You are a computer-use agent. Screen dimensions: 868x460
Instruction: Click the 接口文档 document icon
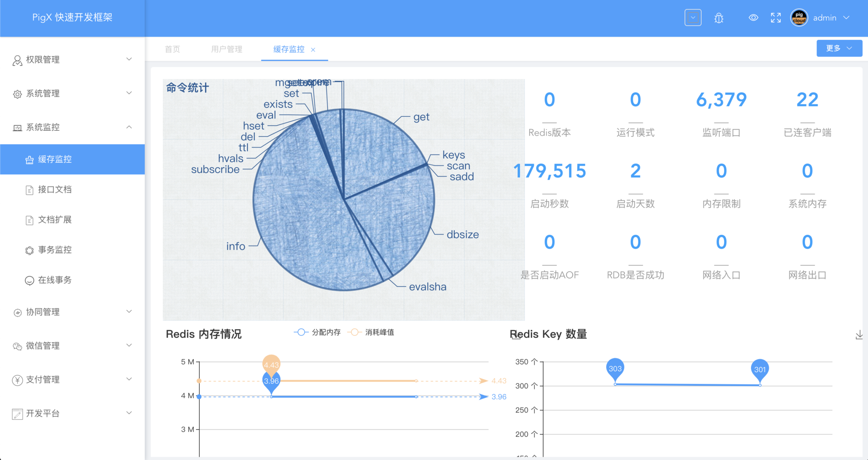[x=29, y=190]
